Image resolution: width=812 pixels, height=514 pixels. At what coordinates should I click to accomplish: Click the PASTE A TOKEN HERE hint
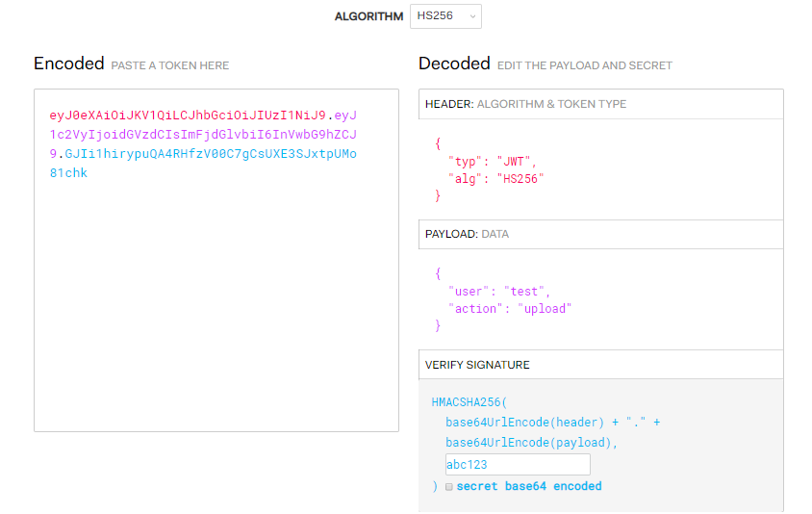(x=170, y=65)
